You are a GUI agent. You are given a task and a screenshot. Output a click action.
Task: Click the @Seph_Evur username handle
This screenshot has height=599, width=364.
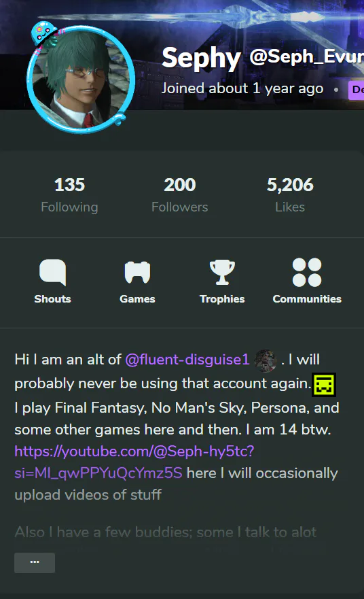click(x=307, y=56)
